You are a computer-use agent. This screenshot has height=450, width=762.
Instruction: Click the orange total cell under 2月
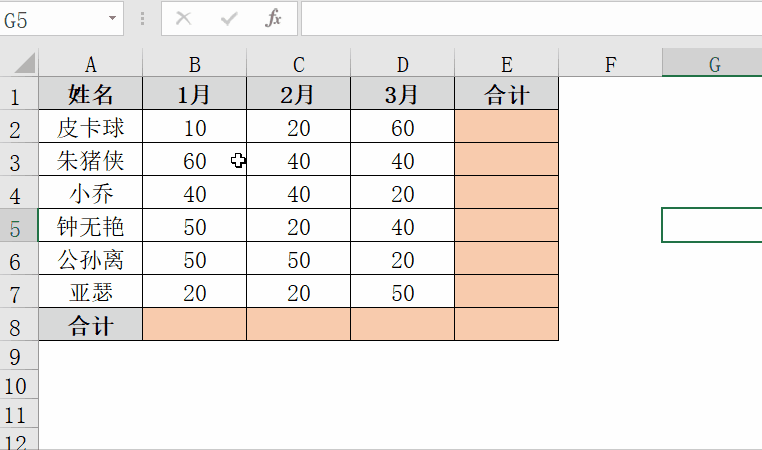[x=299, y=325]
